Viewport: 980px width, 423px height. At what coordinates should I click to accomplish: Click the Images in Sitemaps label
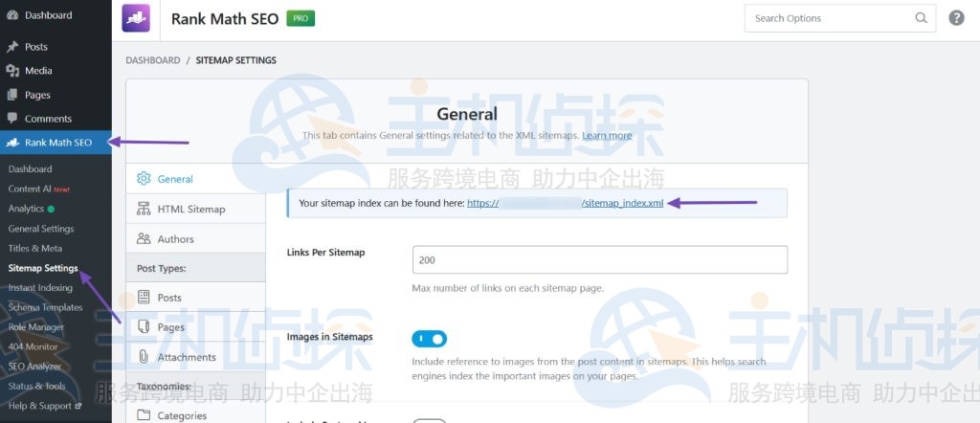330,337
